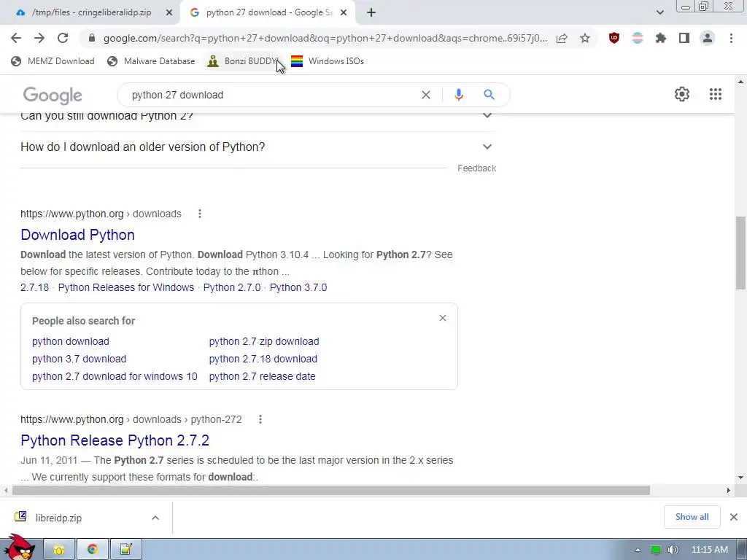Follow the Python 2.7.0 sitelink
747x560 pixels.
(232, 287)
